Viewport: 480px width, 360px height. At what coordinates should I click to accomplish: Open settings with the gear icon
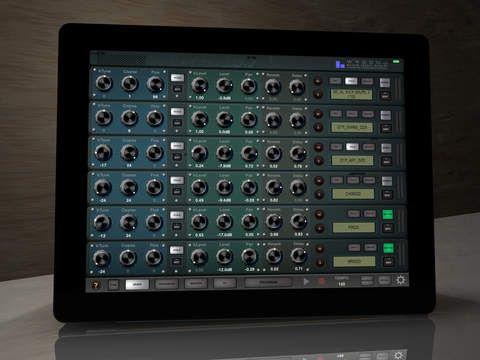pos(400,280)
